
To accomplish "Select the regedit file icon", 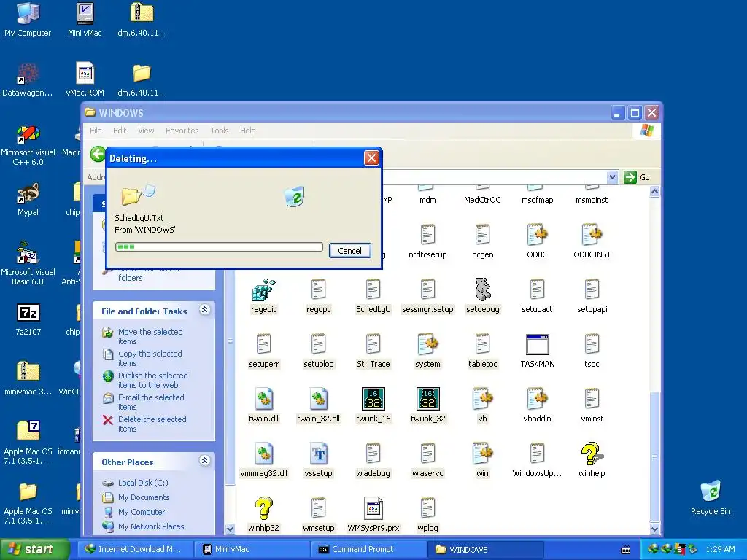I will [263, 289].
